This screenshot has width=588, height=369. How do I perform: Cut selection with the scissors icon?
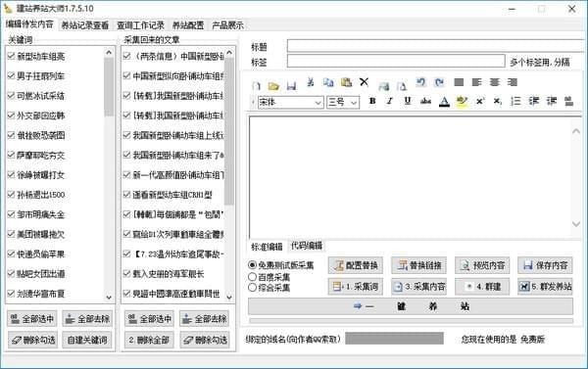point(310,81)
